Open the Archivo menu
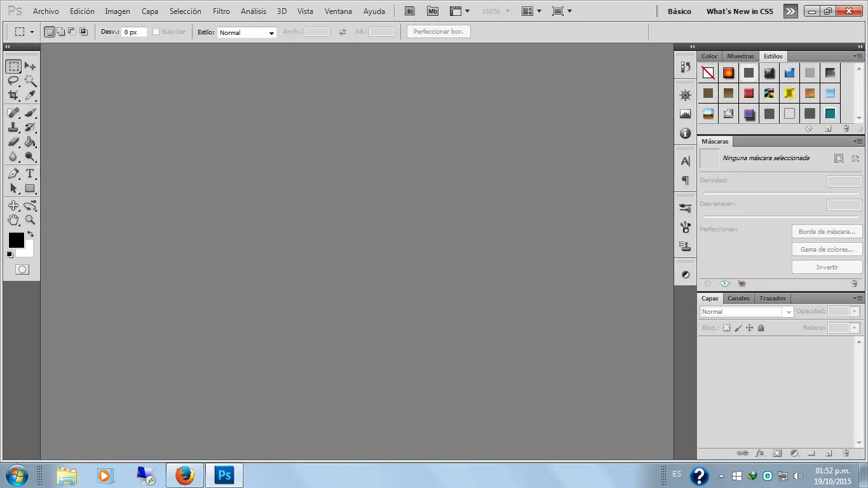868x488 pixels. [46, 11]
